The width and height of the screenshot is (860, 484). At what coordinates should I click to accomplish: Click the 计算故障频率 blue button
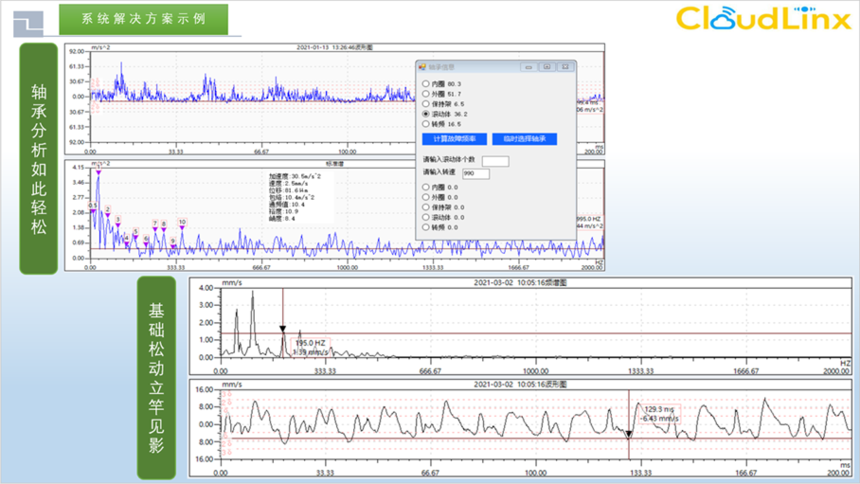pyautogui.click(x=454, y=139)
